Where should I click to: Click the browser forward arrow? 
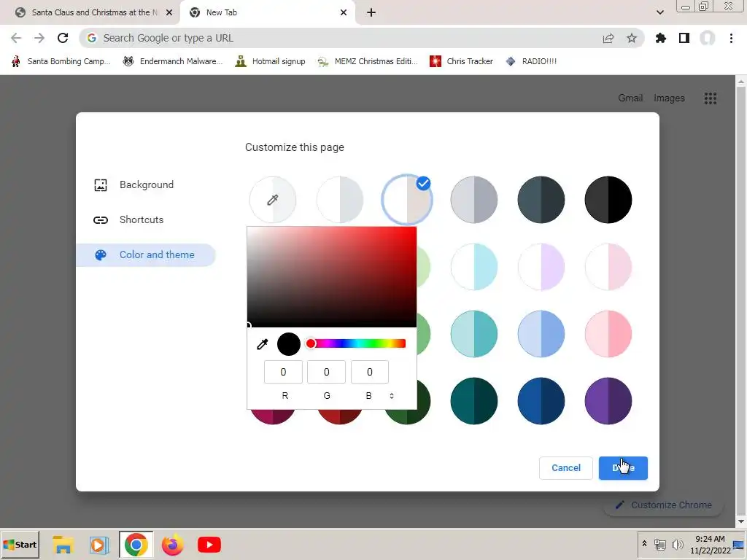(x=39, y=38)
